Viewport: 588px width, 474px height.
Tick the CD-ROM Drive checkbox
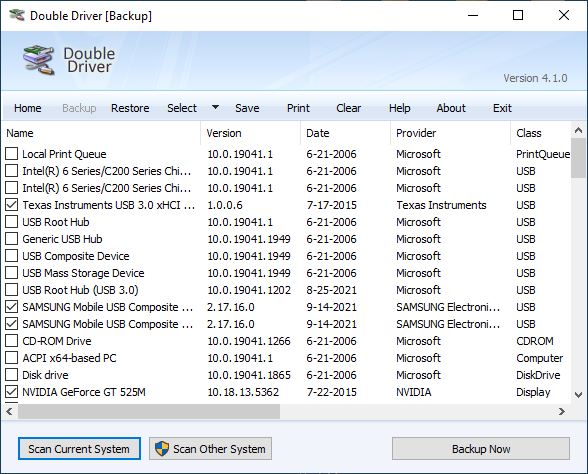[x=12, y=340]
